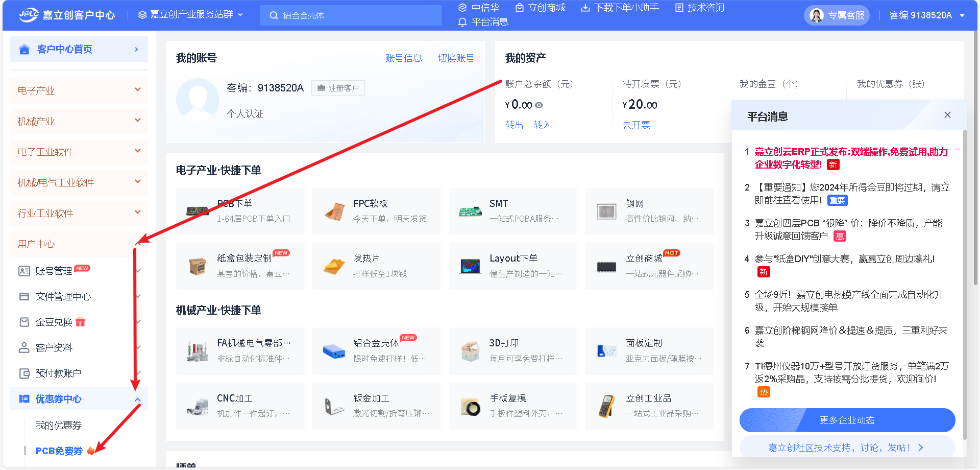
Task: Open the 嘉立创产业服务站群 dropdown
Action: [191, 15]
